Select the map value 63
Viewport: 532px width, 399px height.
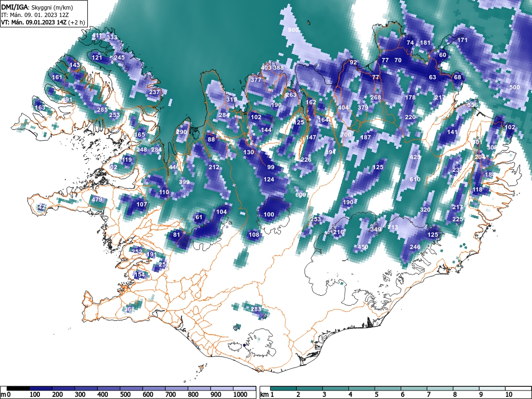433,77
